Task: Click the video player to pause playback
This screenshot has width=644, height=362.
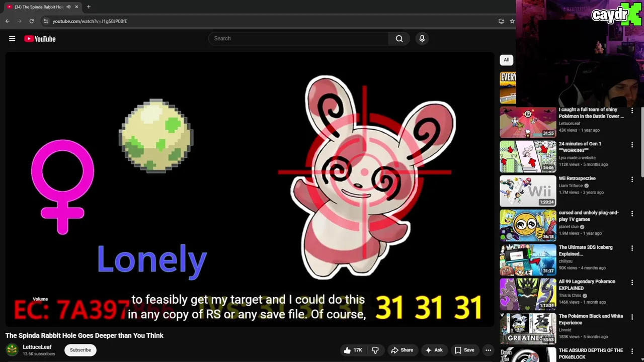Action: click(250, 190)
